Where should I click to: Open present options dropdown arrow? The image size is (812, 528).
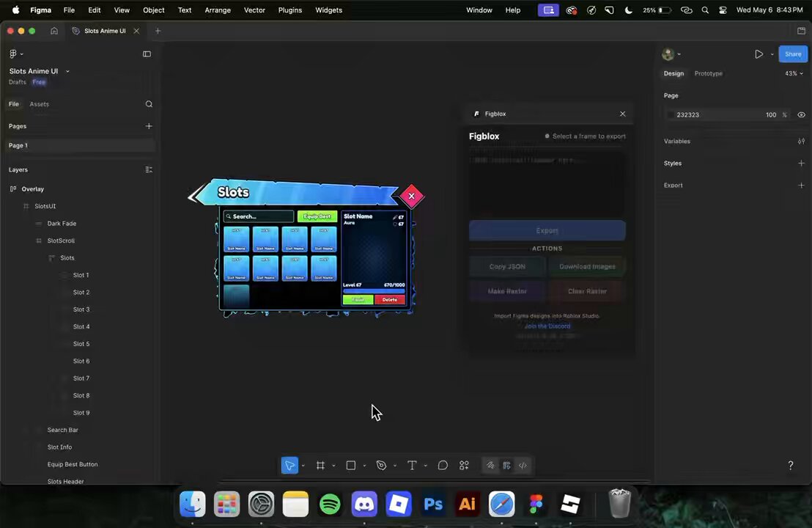[772, 54]
